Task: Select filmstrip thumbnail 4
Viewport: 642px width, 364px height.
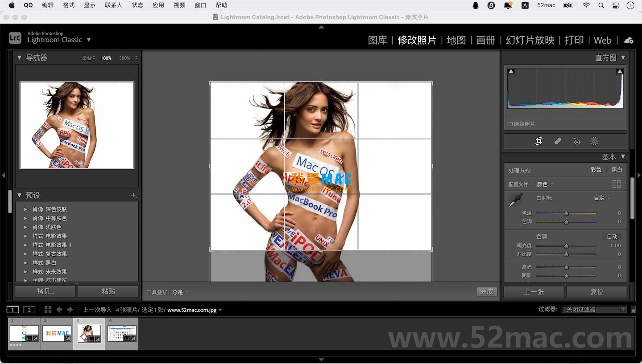Action: coord(122,333)
